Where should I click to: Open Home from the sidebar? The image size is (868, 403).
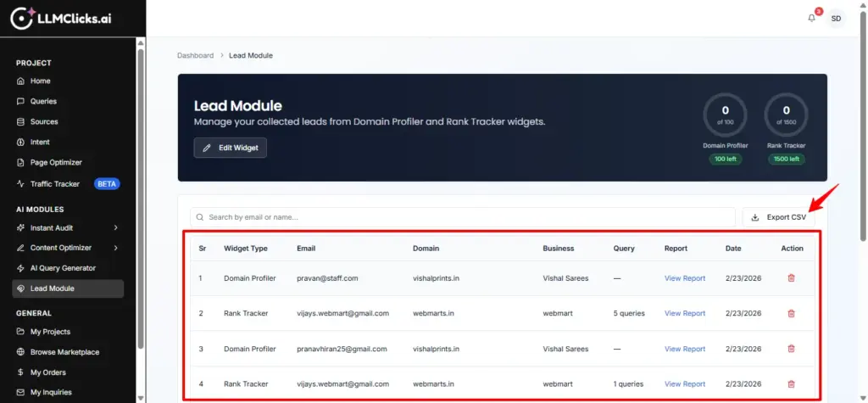tap(41, 81)
